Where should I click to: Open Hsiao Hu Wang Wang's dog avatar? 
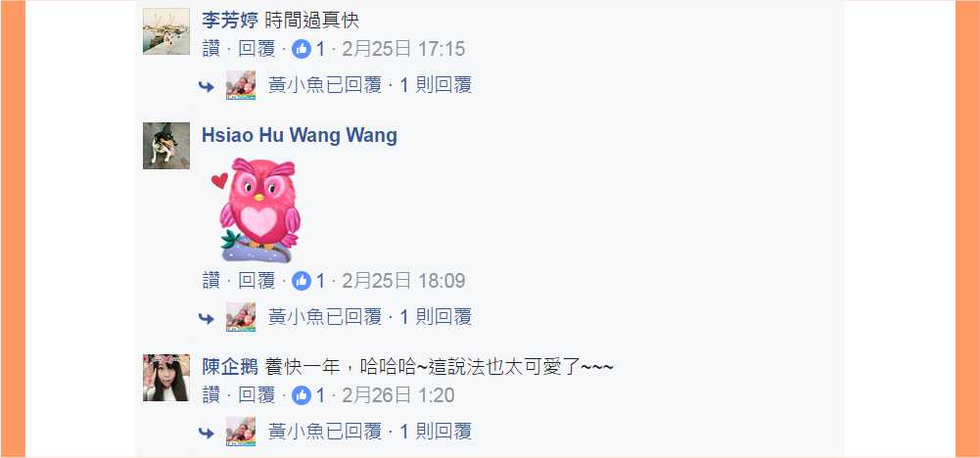point(166,146)
